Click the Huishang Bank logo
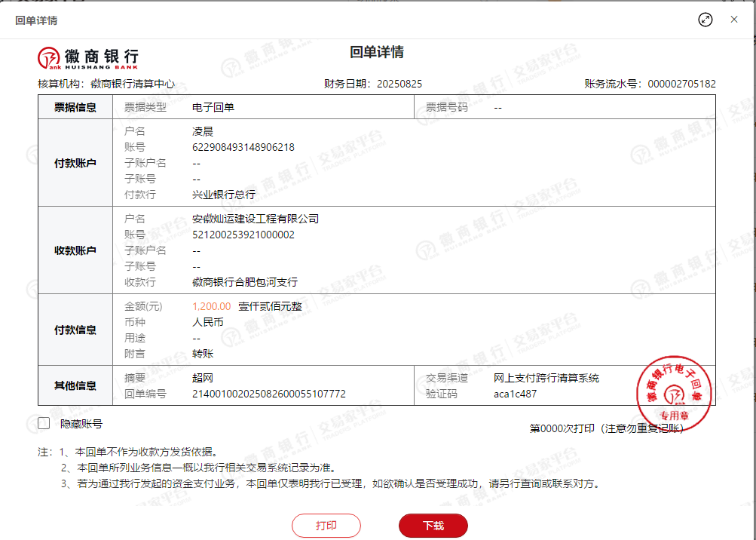Viewport: 756px width, 540px height. click(x=88, y=57)
